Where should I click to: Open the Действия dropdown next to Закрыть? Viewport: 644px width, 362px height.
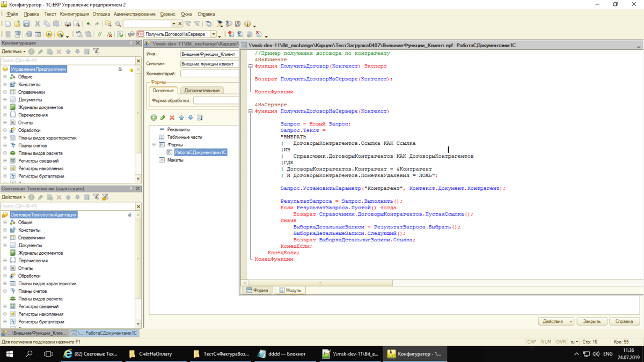[556, 321]
